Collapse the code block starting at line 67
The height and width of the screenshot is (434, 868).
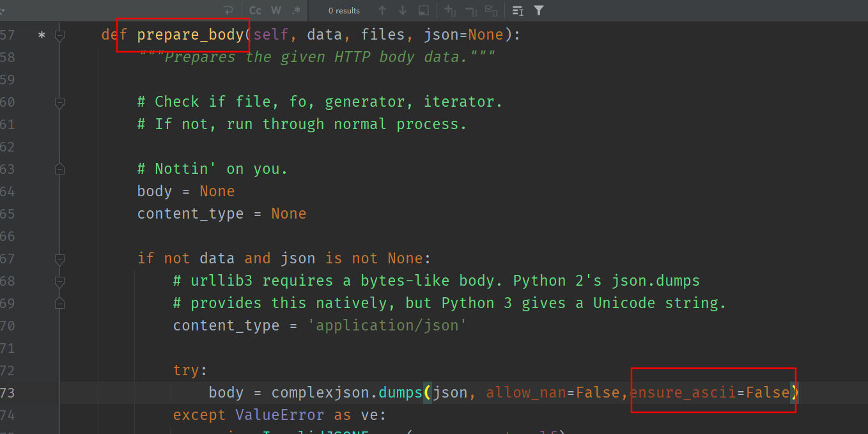(59, 259)
